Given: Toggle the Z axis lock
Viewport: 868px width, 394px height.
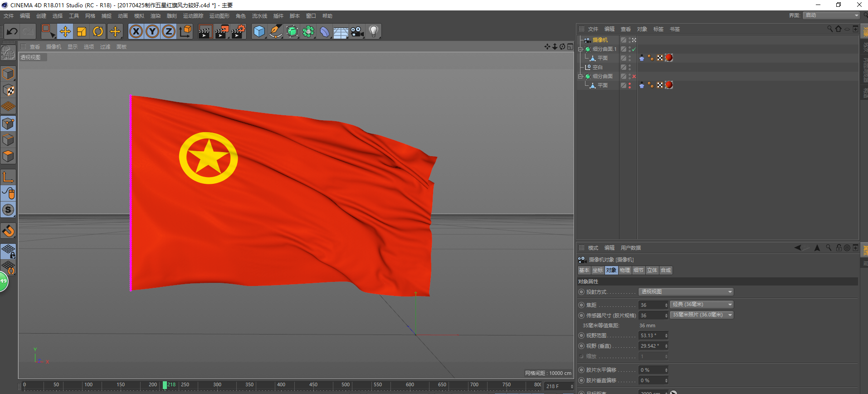Looking at the screenshot, I should 169,31.
